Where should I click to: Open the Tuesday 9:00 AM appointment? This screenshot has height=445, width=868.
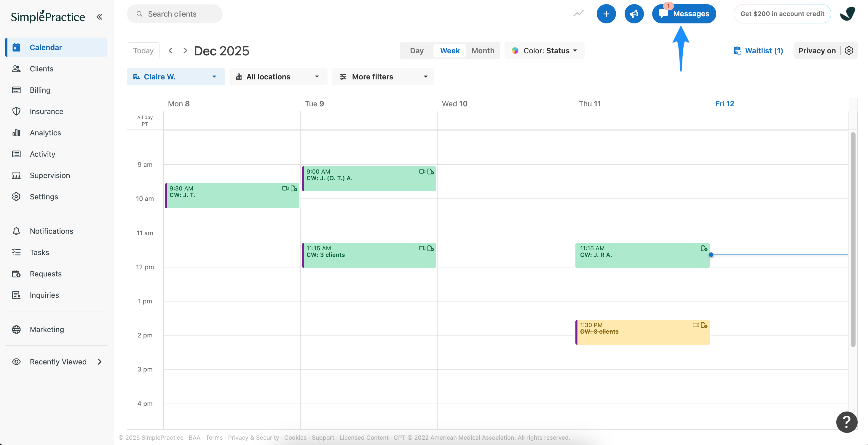point(369,179)
